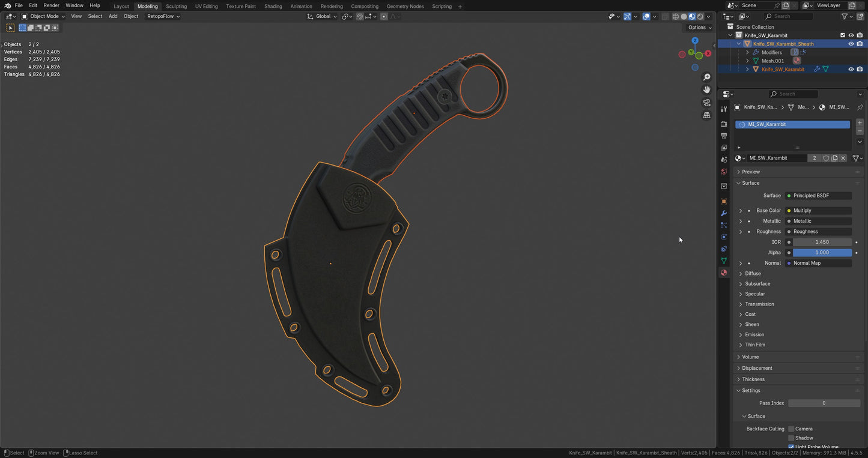Viewport: 868px width, 458px height.
Task: Click the properties panel search field
Action: pyautogui.click(x=793, y=94)
